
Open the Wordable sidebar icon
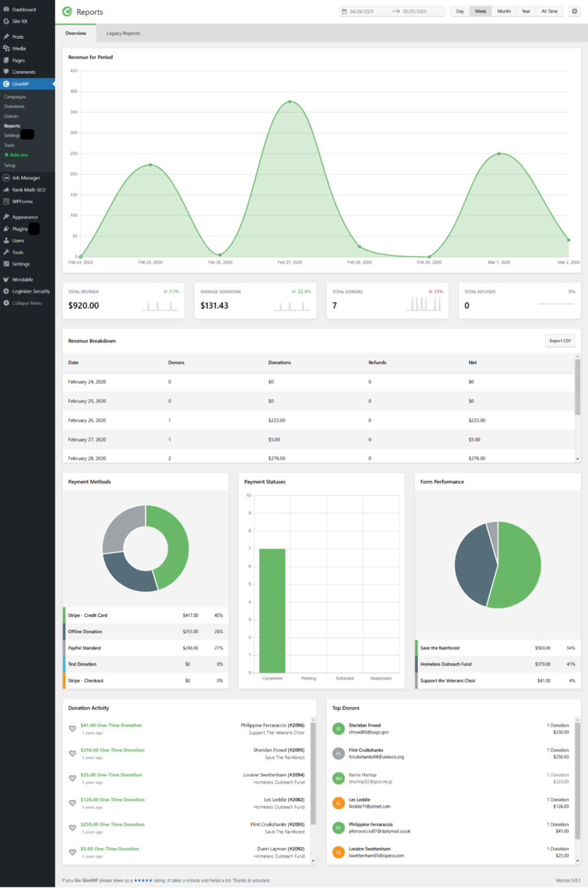(6, 279)
